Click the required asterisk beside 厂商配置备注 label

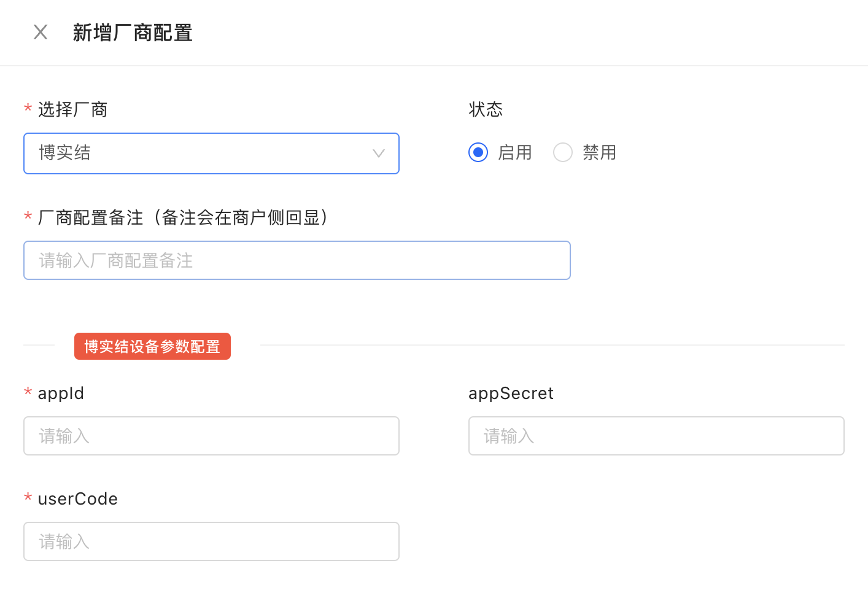(28, 217)
